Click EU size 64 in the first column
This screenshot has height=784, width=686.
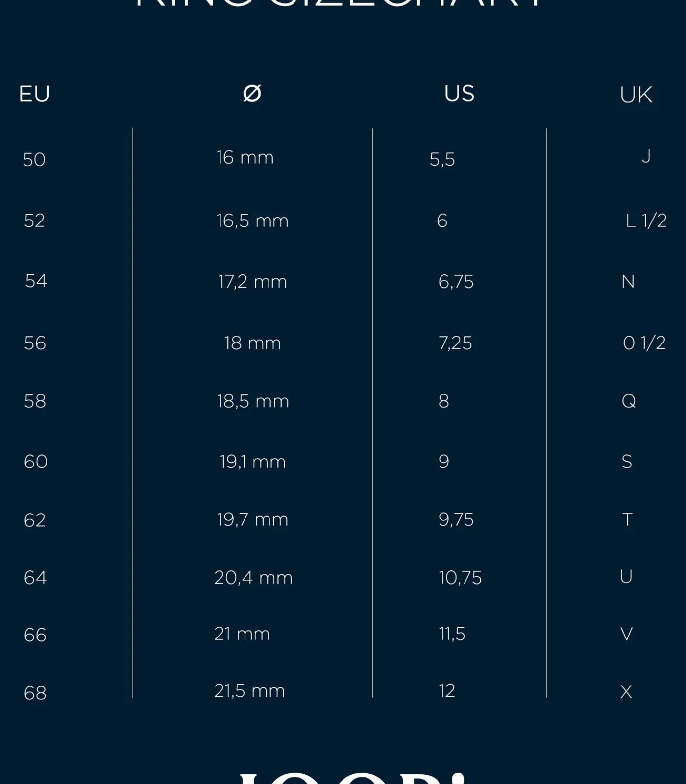click(x=35, y=578)
